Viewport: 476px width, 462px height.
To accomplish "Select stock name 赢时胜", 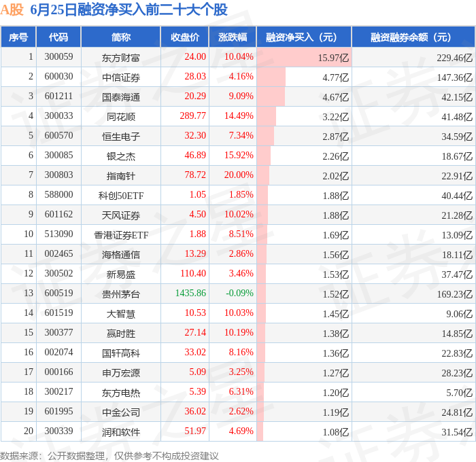I will (x=121, y=334).
